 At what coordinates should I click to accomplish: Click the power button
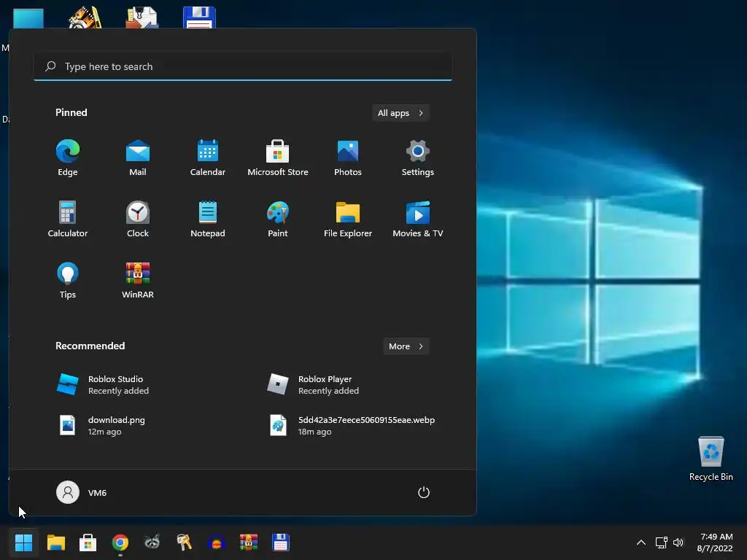click(424, 492)
